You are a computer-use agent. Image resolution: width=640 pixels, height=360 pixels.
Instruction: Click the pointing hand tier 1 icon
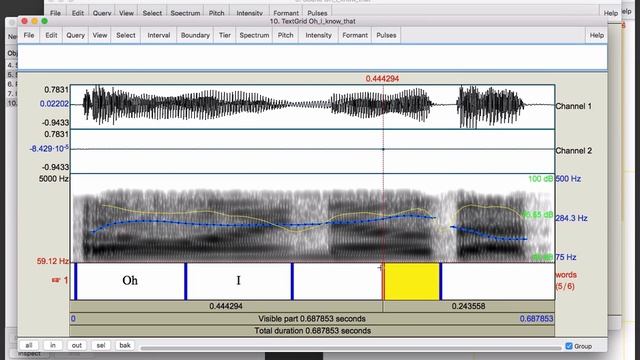pyautogui.click(x=56, y=280)
